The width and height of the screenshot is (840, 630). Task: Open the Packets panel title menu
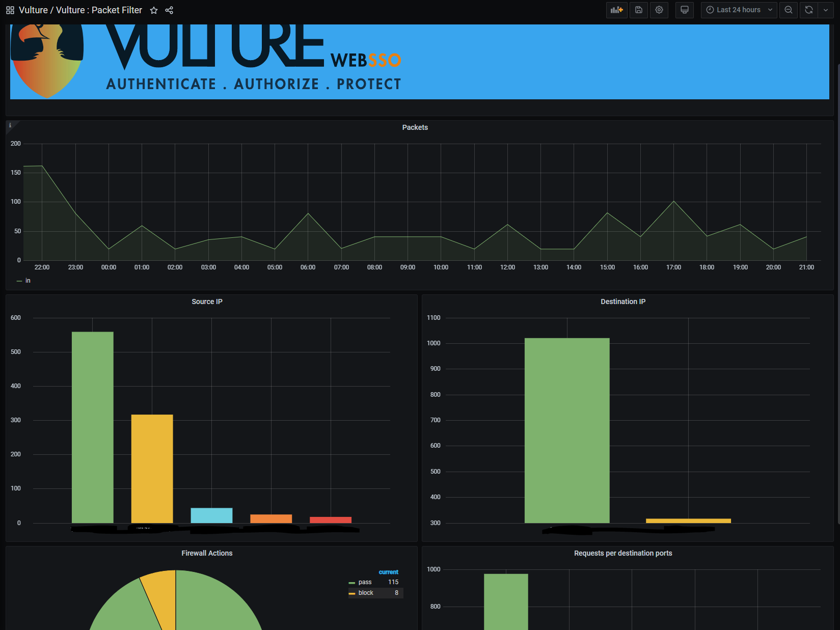click(415, 127)
